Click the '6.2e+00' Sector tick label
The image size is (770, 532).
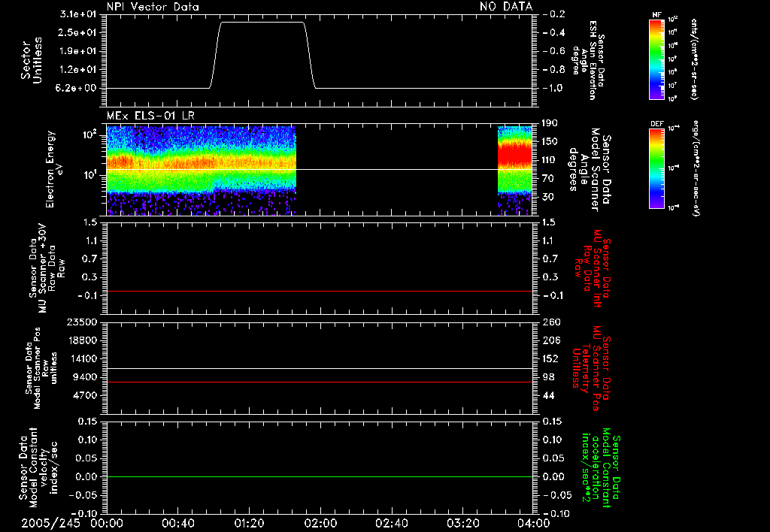click(77, 88)
